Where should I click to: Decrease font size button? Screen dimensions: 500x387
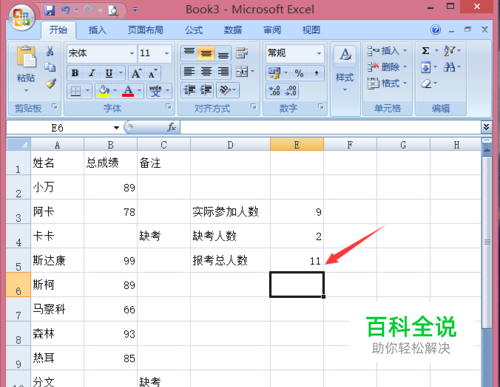click(153, 73)
